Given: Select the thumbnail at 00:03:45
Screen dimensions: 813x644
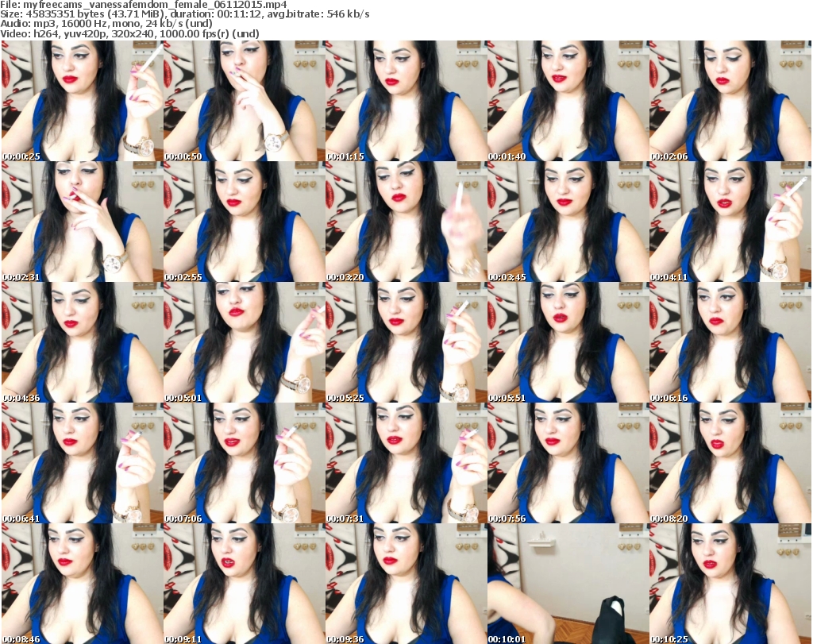Looking at the screenshot, I should point(568,222).
